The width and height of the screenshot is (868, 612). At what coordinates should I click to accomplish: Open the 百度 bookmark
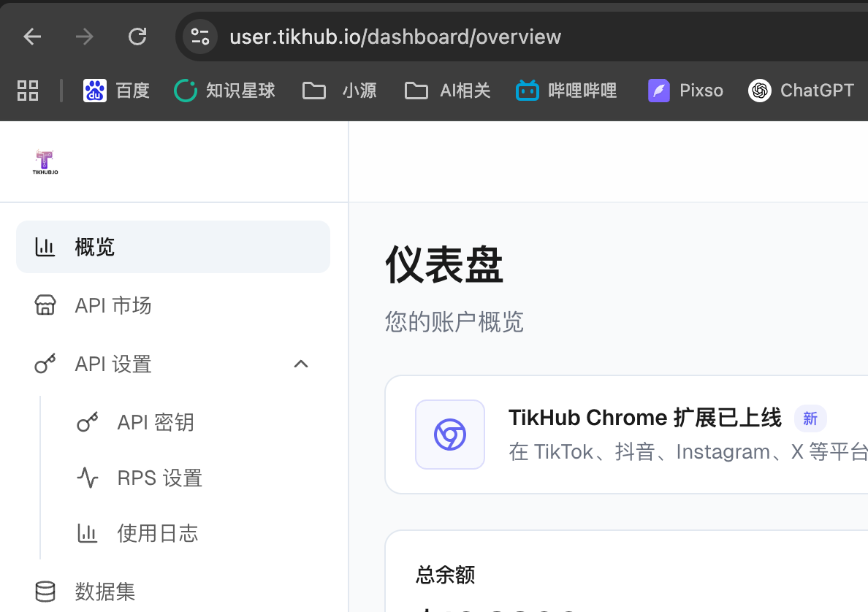(117, 91)
